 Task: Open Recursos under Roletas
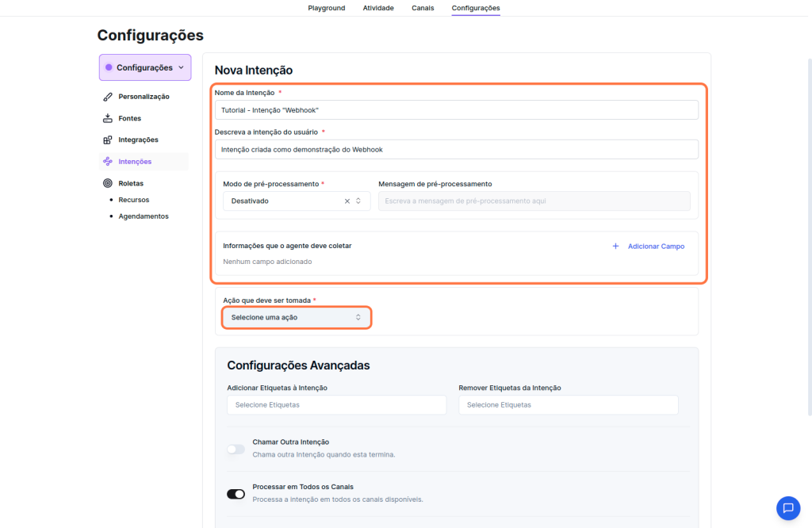coord(134,200)
